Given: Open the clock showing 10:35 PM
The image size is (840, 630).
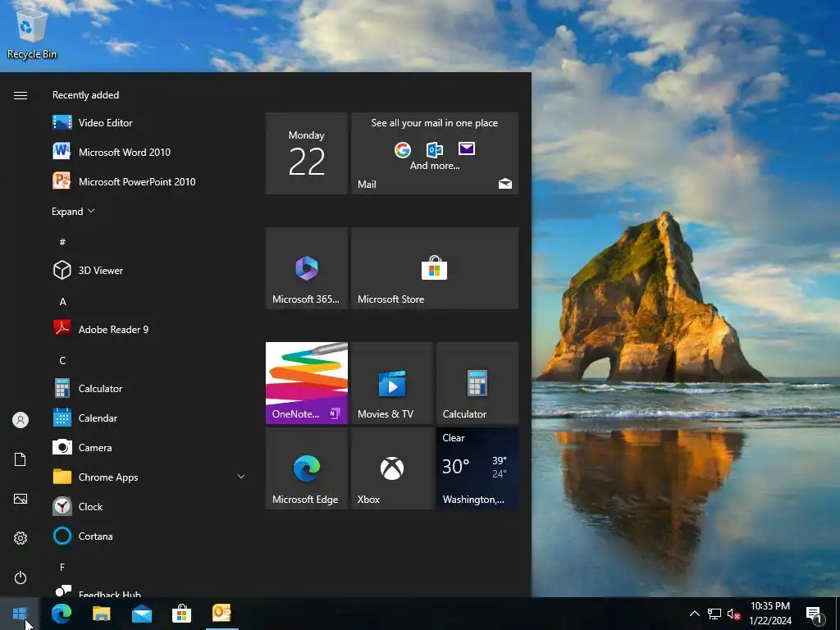Looking at the screenshot, I should coord(769,614).
